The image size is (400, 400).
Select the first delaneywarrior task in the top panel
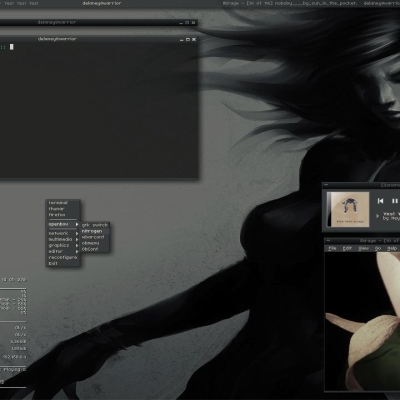click(102, 3)
